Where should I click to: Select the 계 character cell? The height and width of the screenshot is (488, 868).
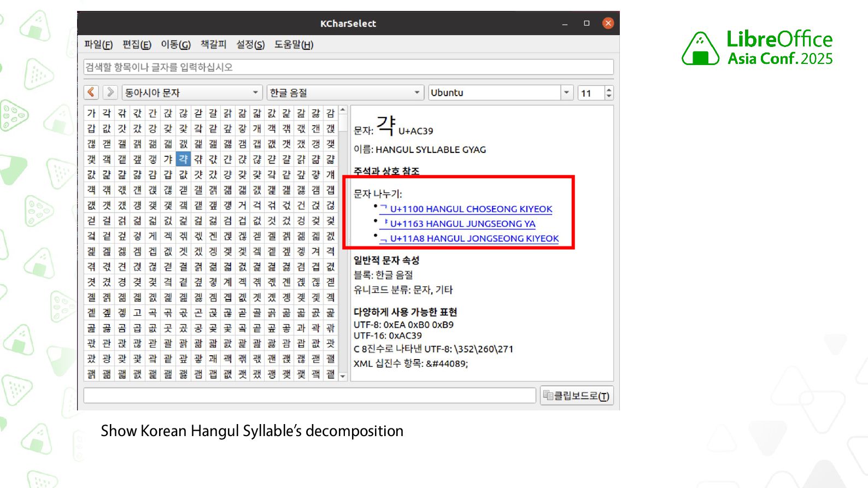[x=227, y=281]
